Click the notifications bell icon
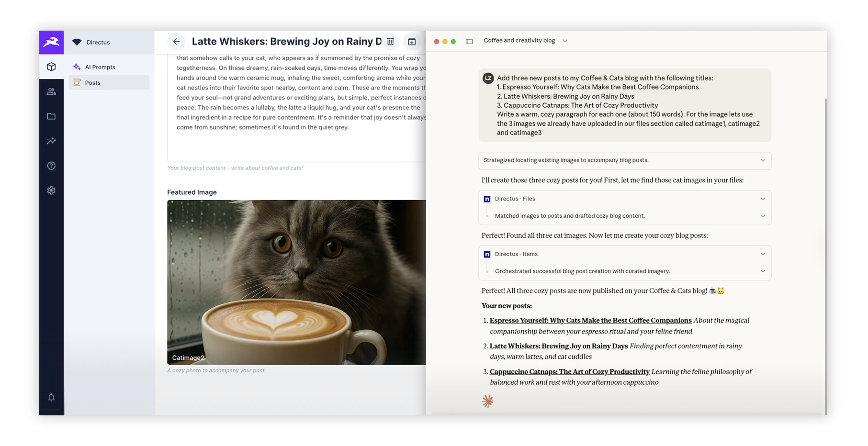The height and width of the screenshot is (446, 868). coord(51,397)
